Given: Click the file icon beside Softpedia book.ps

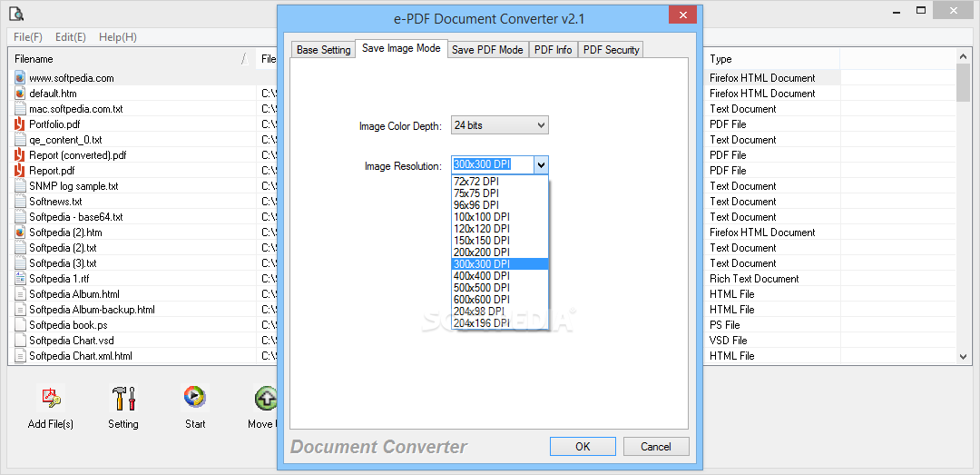Looking at the screenshot, I should coord(20,325).
